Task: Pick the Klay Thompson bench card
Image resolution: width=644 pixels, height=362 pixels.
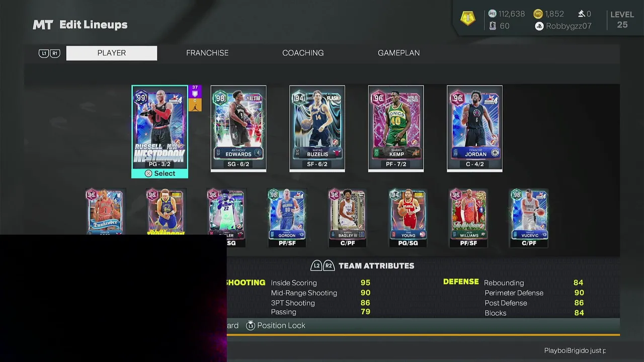Action: pyautogui.click(x=165, y=212)
